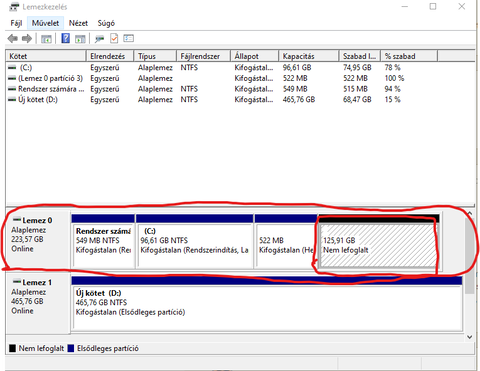Click the disk icon next to Lemez 1
The height and width of the screenshot is (371, 480).
17,281
